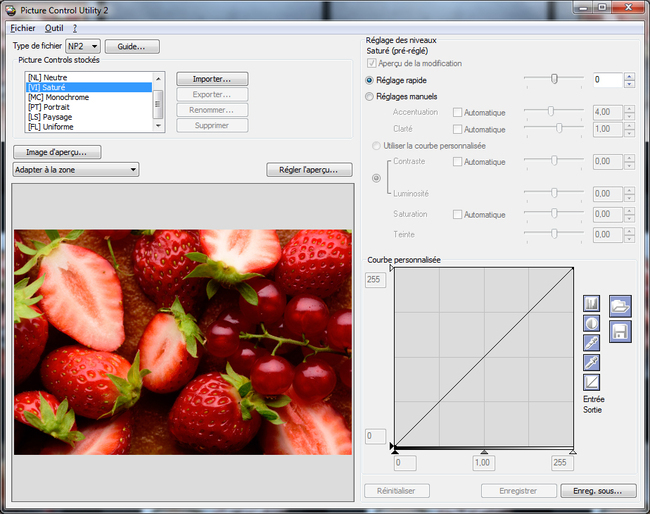Save curve with floppy disk icon

point(620,331)
